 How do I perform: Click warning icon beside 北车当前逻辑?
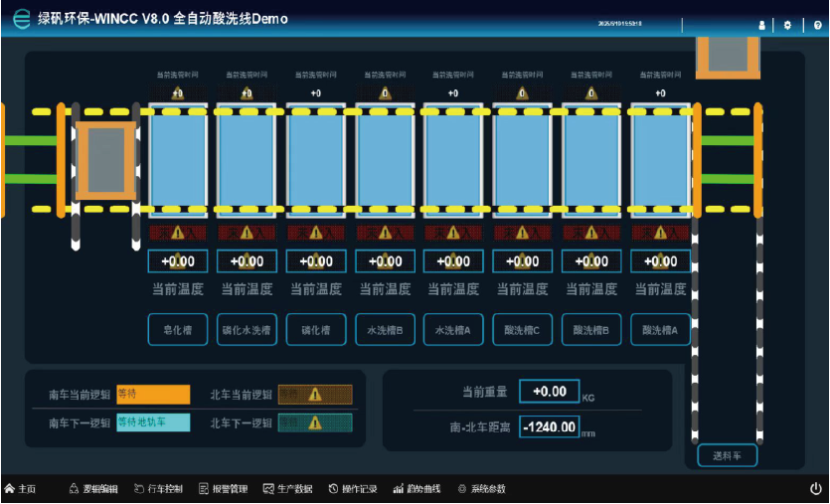[x=315, y=394]
